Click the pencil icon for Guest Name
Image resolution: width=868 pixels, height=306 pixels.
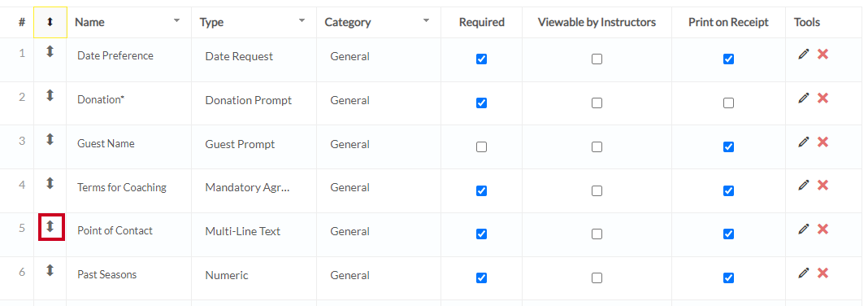coord(804,142)
